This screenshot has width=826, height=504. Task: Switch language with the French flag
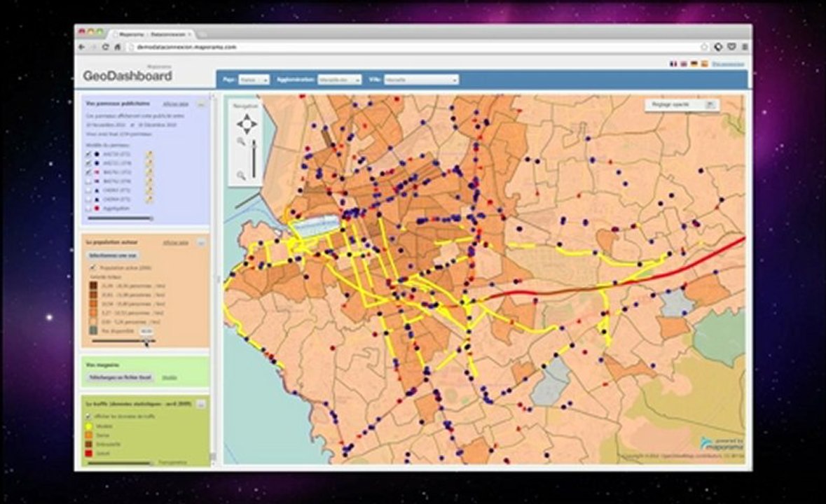[x=673, y=64]
